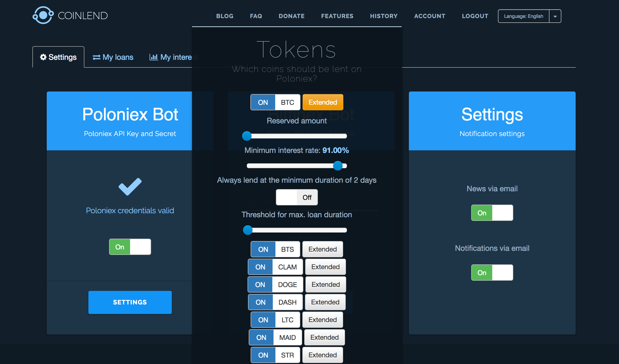The width and height of the screenshot is (619, 364).
Task: Enable minimum duration 2 days toggle
Action: tap(296, 197)
